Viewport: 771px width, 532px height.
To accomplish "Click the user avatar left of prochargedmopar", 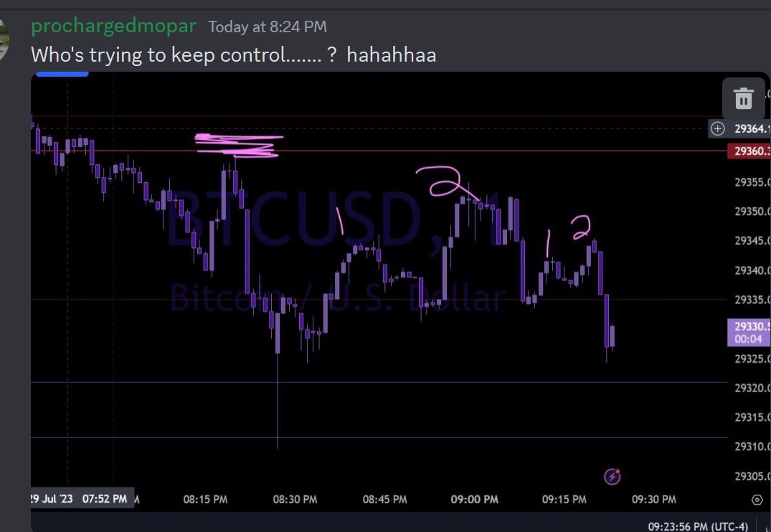I will point(4,39).
